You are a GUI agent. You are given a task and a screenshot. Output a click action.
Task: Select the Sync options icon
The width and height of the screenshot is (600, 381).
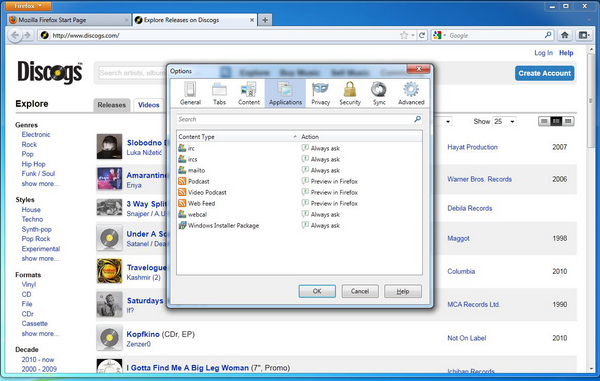point(379,93)
